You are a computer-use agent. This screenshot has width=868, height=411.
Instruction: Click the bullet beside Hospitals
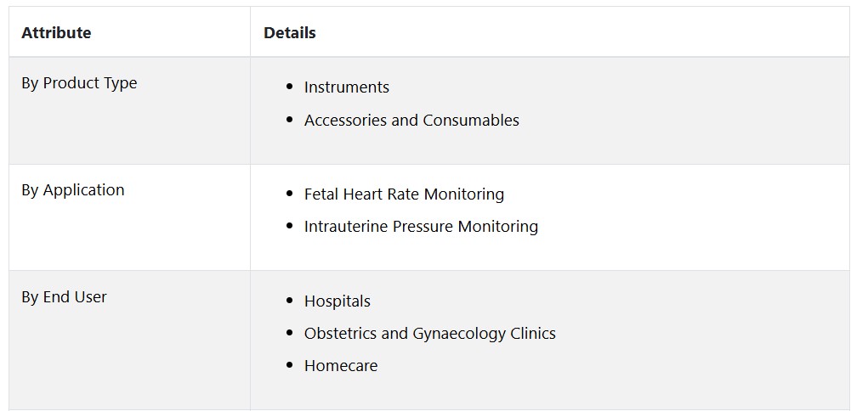coord(290,301)
